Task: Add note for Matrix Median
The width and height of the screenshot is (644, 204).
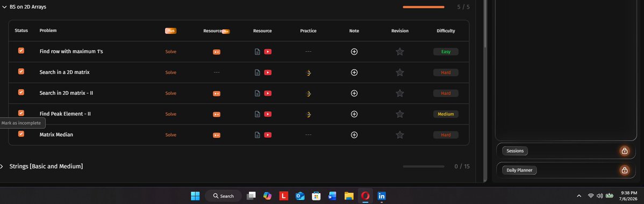Action: 354,135
